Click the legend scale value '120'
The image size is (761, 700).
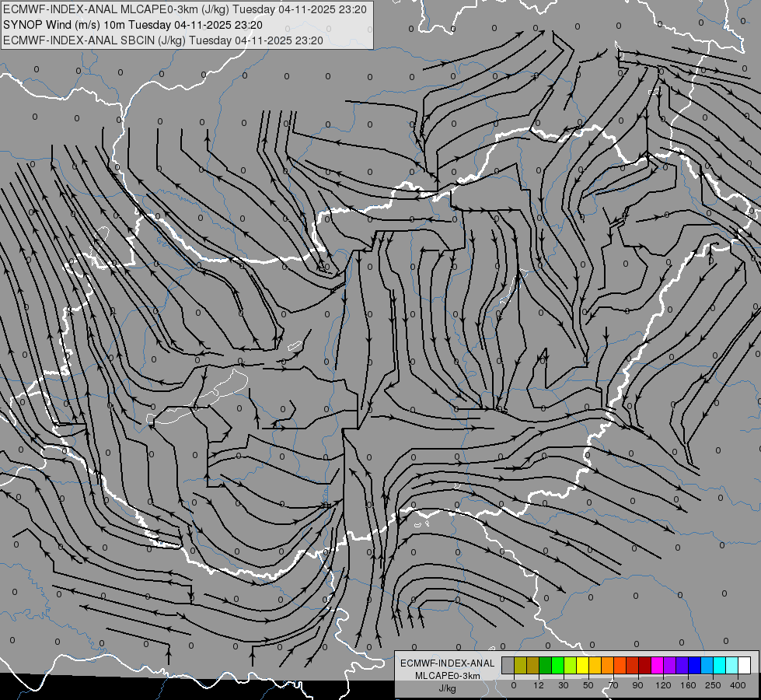click(x=663, y=685)
